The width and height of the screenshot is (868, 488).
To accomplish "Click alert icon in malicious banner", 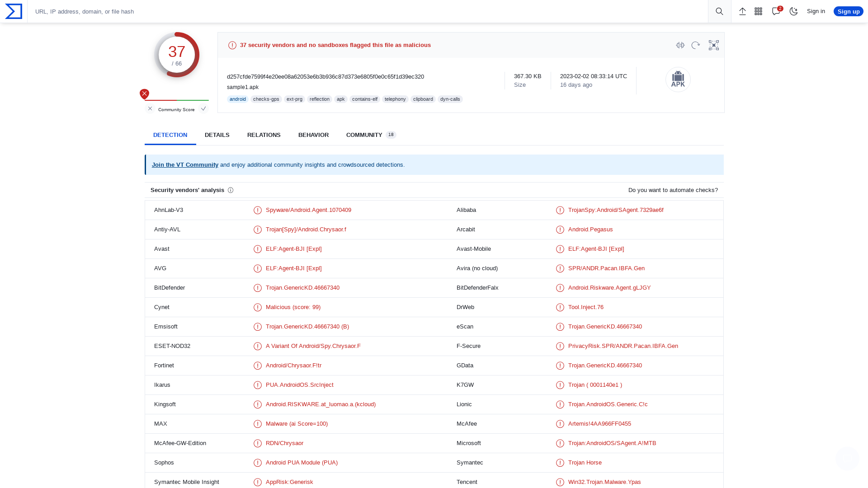I will tap(232, 45).
